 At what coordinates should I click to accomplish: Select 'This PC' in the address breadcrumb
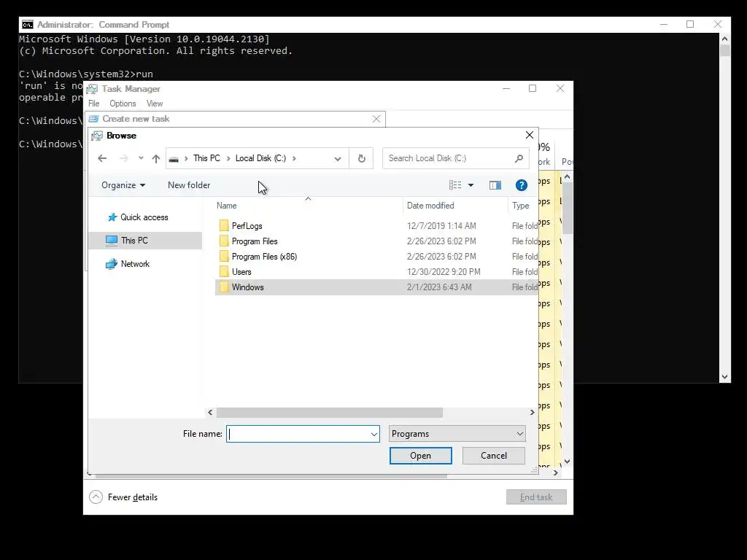pos(206,158)
